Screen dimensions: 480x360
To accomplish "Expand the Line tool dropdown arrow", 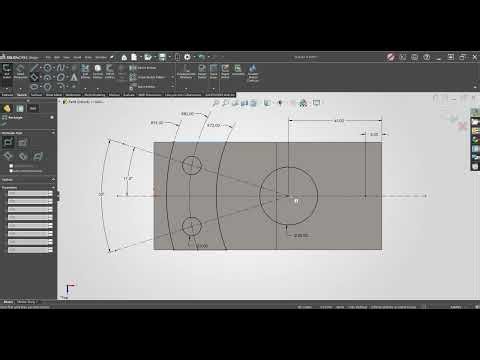I will 41,68.
